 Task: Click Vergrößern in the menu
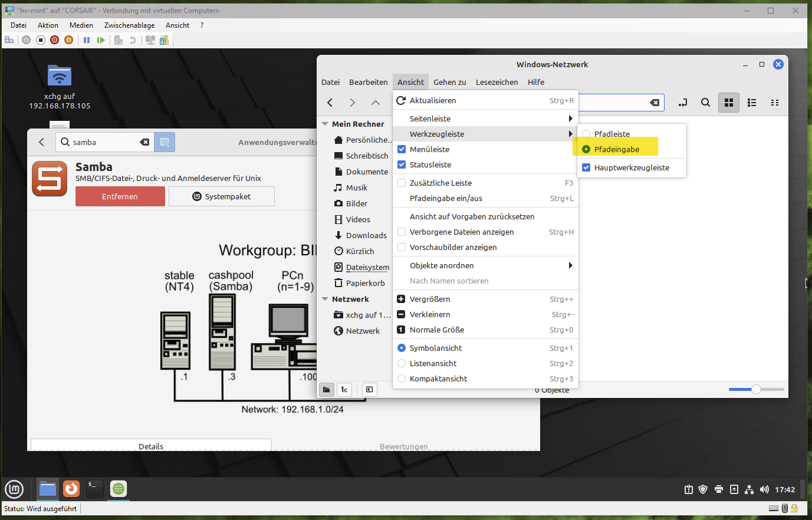pos(485,299)
